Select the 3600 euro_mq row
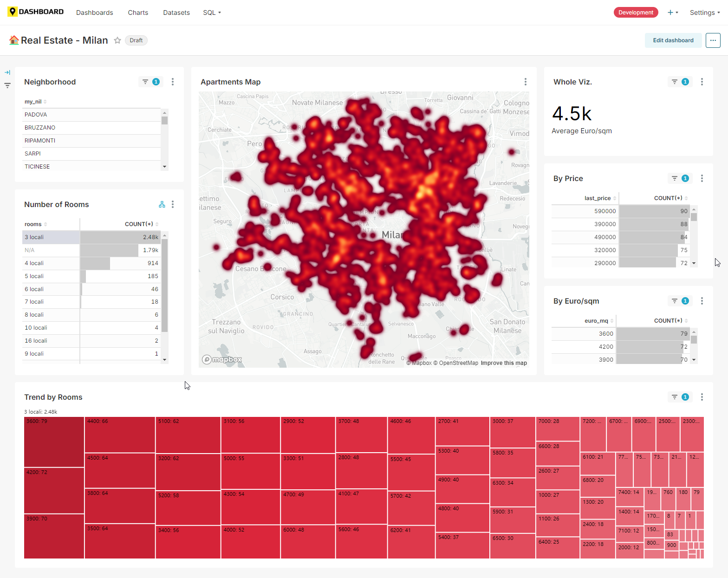This screenshot has height=578, width=728. point(621,334)
